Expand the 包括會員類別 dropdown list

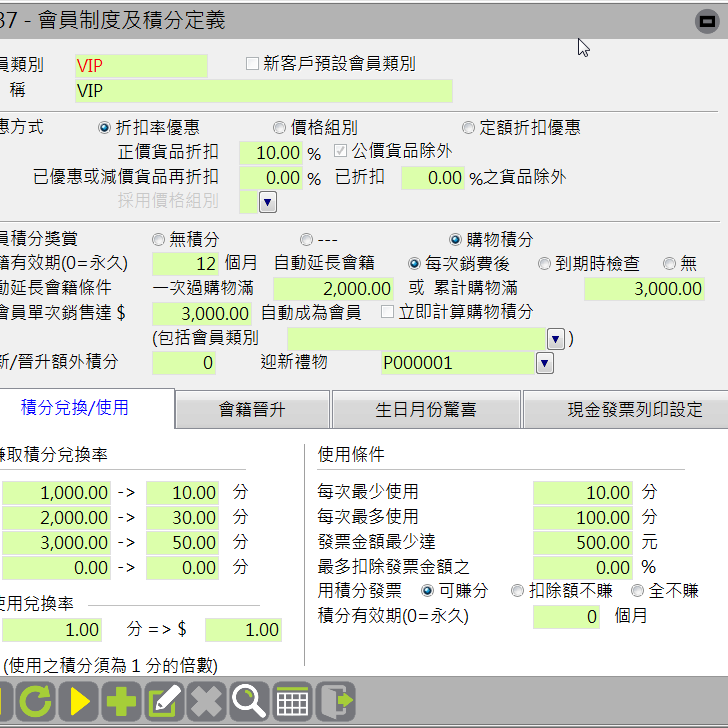[555, 338]
